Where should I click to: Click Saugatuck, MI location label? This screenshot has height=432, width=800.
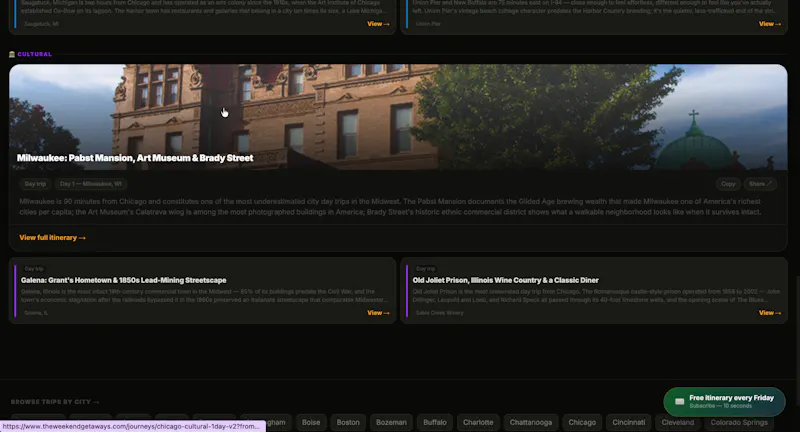41,24
